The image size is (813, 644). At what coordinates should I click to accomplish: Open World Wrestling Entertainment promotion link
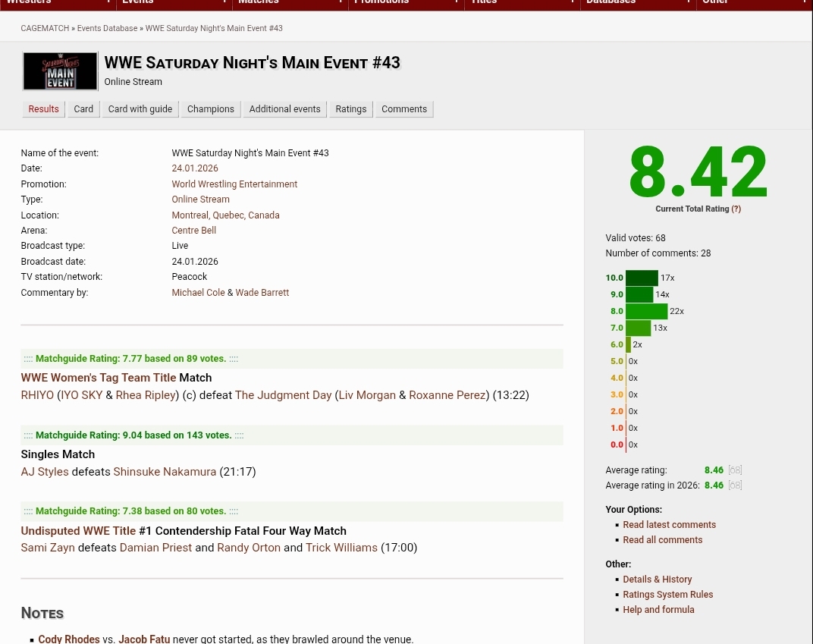pos(234,184)
